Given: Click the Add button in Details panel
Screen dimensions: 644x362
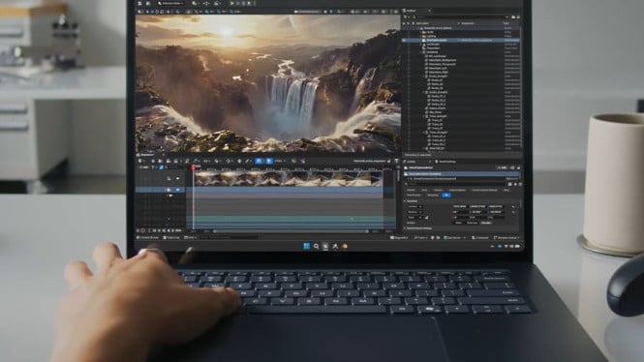Looking at the screenshot, I should coord(502,167).
